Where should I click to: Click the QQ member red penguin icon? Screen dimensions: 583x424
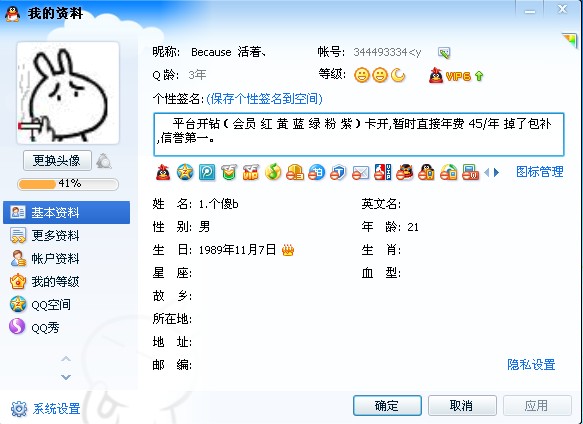point(163,173)
